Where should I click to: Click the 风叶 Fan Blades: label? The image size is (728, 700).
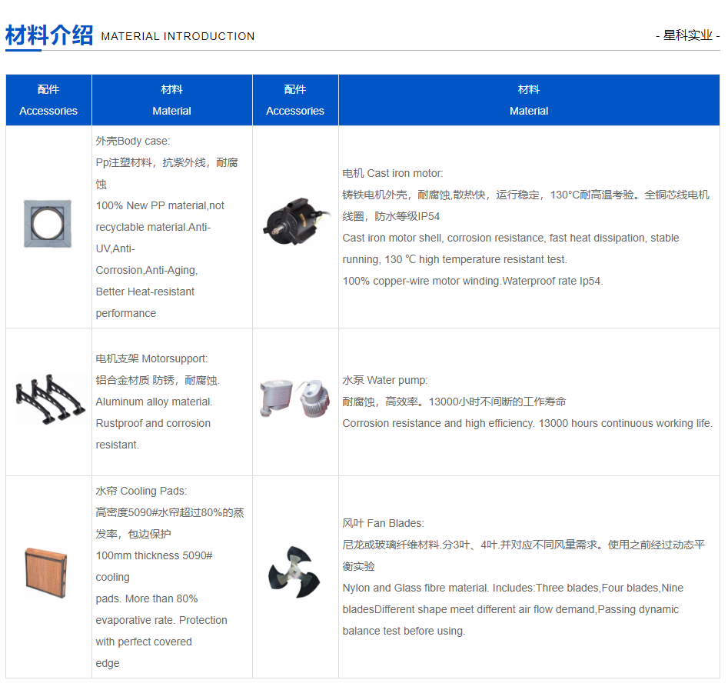tap(383, 523)
